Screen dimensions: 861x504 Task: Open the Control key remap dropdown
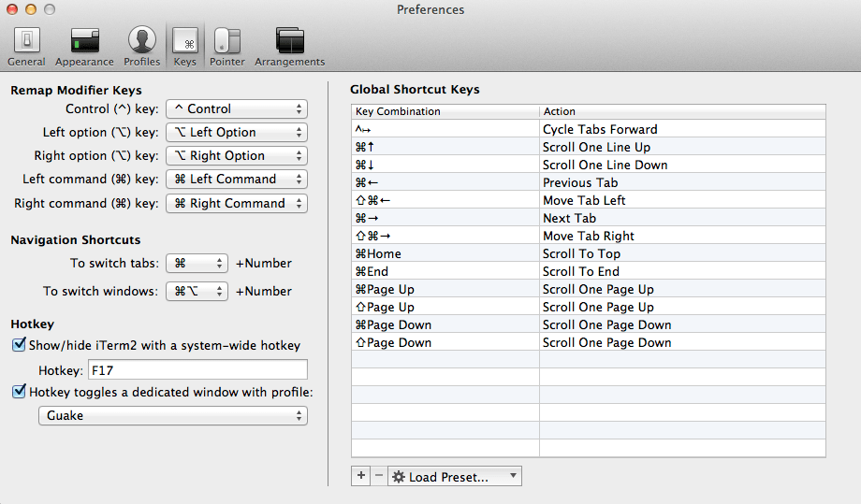237,109
